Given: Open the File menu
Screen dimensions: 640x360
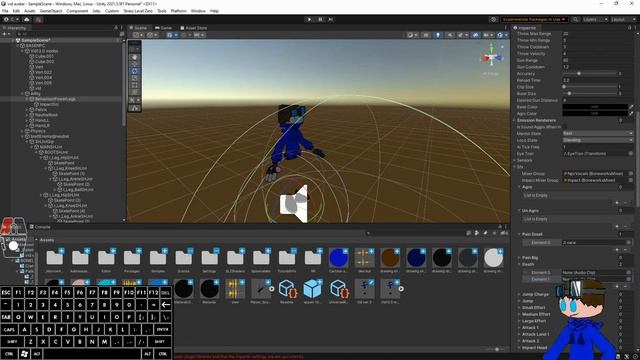Looking at the screenshot, I should (x=5, y=11).
